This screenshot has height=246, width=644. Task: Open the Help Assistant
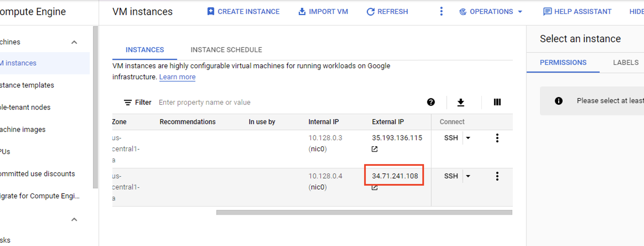(577, 12)
